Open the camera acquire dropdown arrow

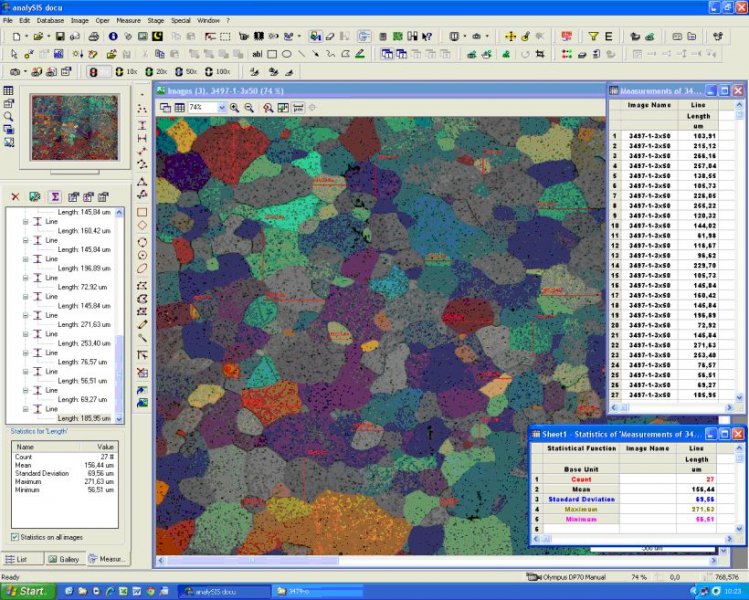click(25, 72)
